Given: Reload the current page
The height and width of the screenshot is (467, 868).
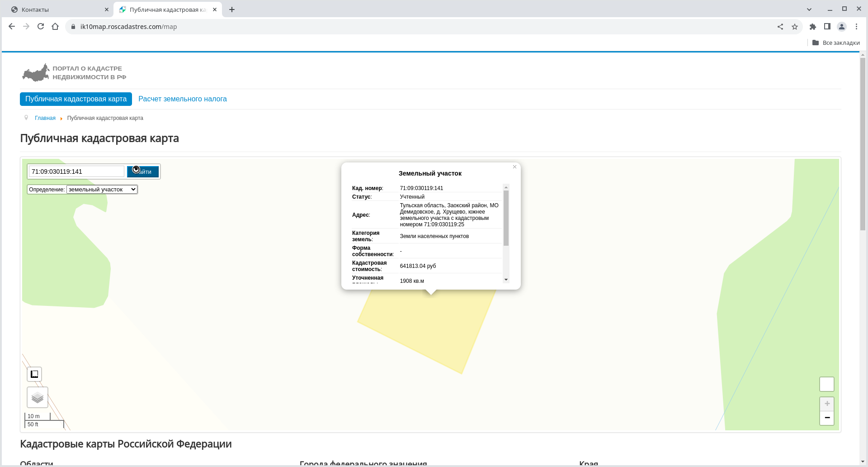Looking at the screenshot, I should (41, 27).
